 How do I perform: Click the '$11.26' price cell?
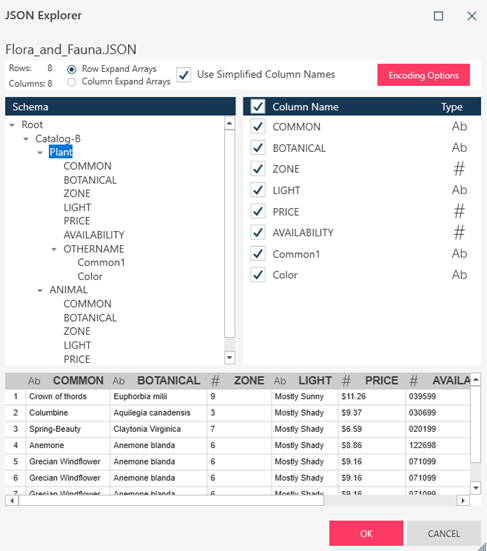(x=372, y=396)
